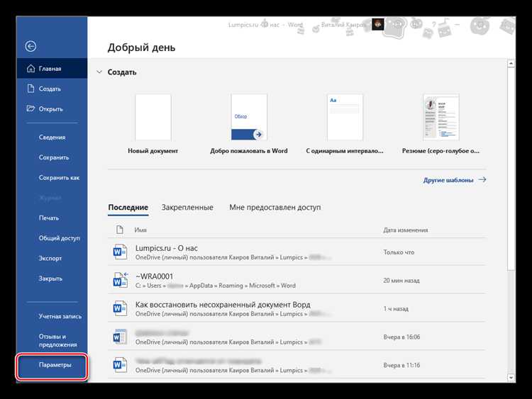Click the scrollbar up arrow

tap(511, 63)
